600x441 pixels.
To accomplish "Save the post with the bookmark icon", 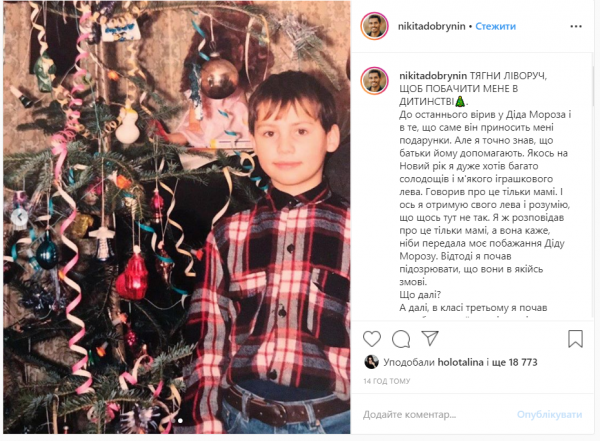I will point(575,339).
